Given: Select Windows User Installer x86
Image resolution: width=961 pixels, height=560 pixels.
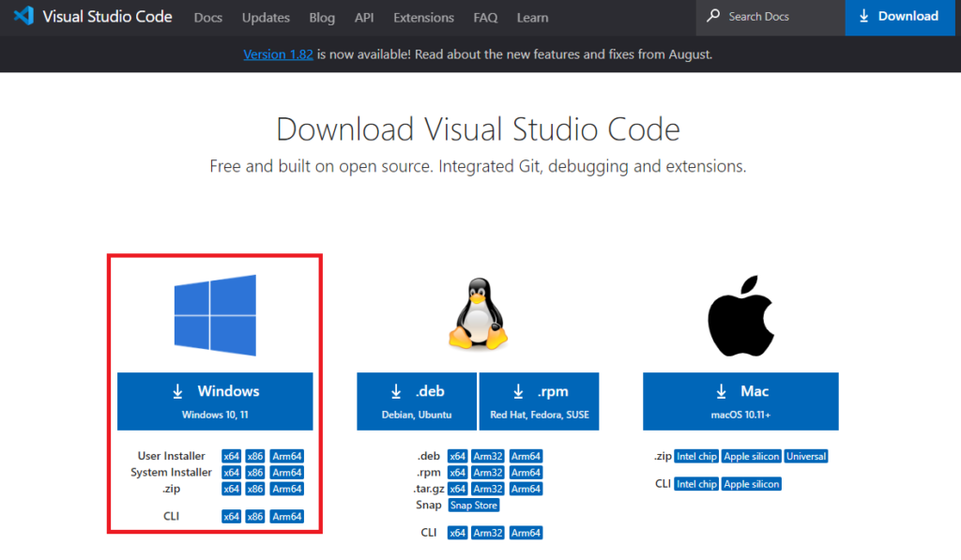Looking at the screenshot, I should click(x=255, y=457).
